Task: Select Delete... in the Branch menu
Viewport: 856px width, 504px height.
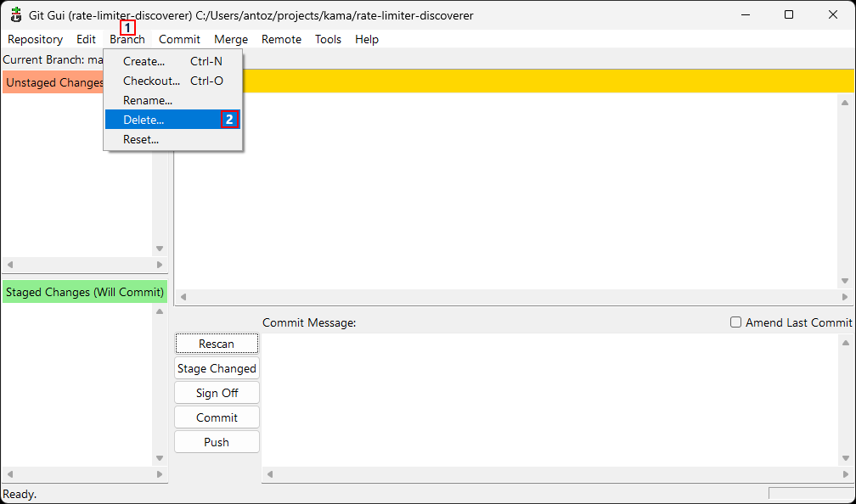Action: 144,120
